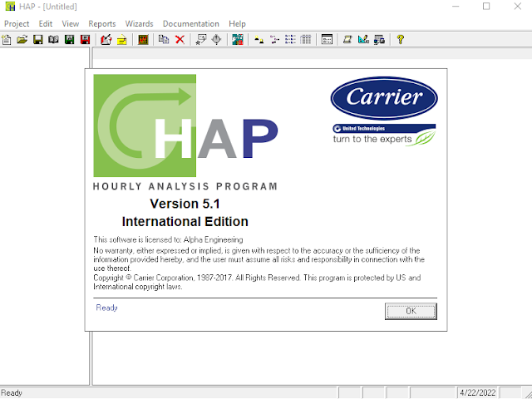Click the scroll paper toolbar icon
The height and width of the screenshot is (399, 532).
coord(347,40)
